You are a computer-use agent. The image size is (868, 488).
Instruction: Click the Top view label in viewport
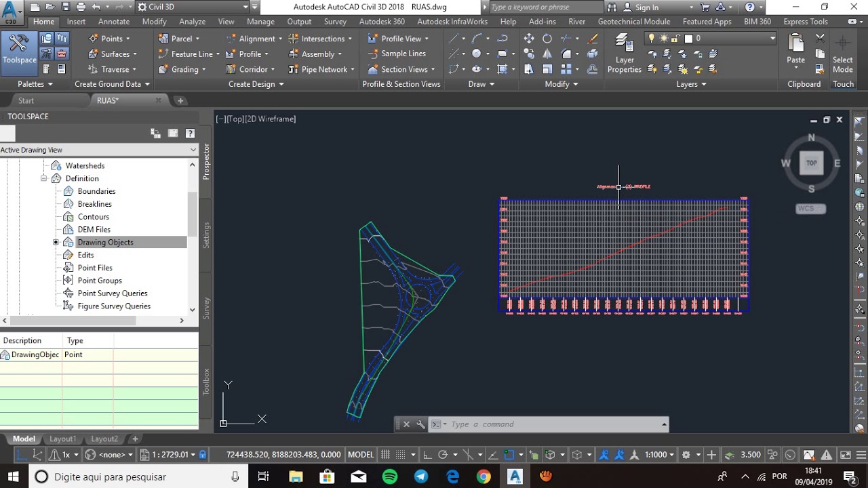click(235, 119)
